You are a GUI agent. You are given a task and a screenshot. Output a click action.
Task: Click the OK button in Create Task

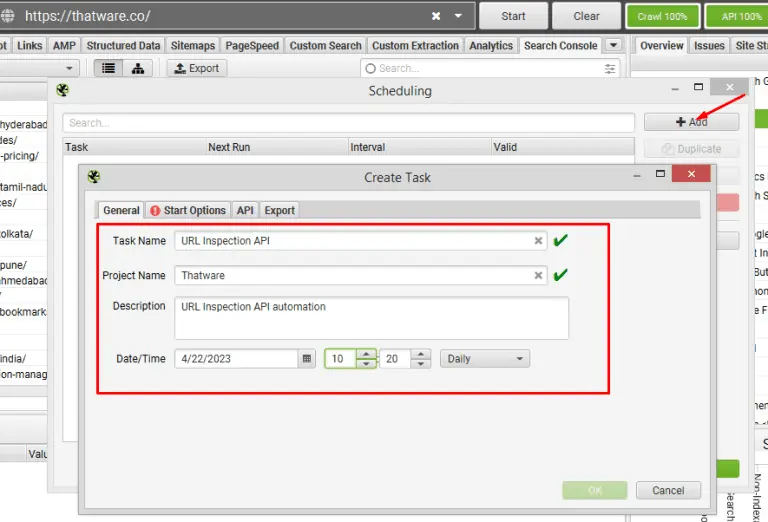[595, 490]
